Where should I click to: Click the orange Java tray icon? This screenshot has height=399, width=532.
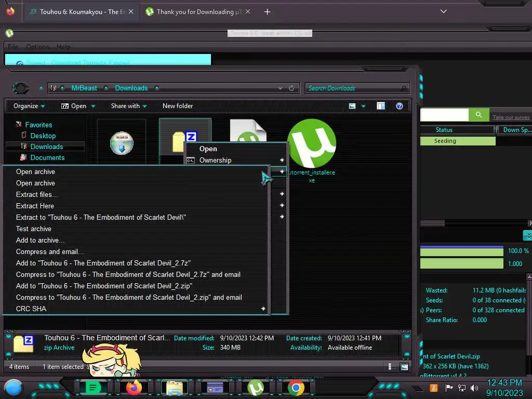(x=433, y=388)
